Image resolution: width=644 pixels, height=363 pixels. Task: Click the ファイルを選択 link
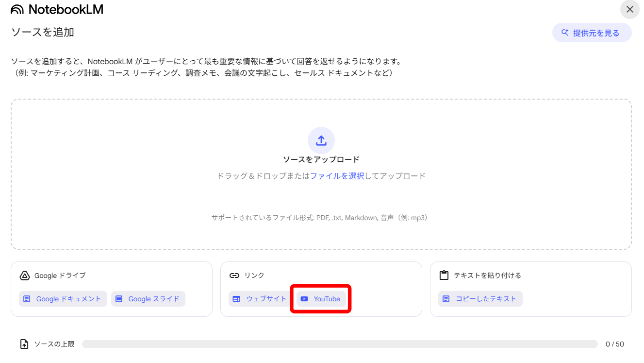pos(337,176)
